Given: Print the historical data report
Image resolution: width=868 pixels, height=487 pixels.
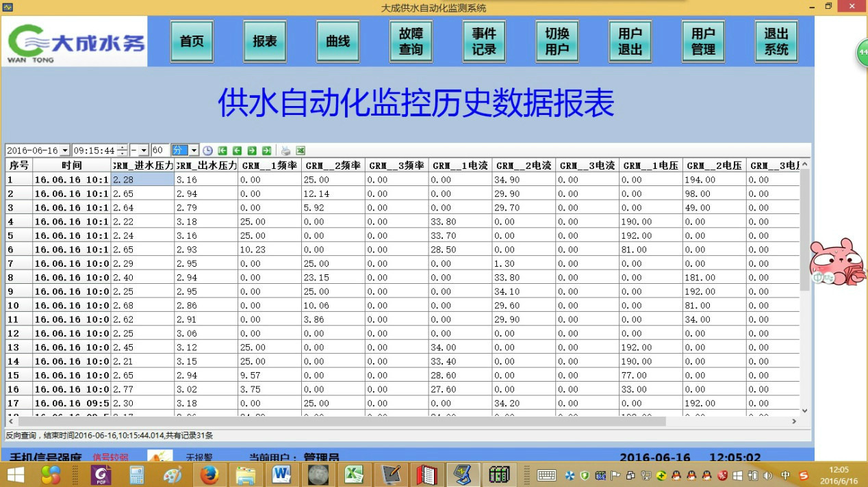Looking at the screenshot, I should (285, 150).
